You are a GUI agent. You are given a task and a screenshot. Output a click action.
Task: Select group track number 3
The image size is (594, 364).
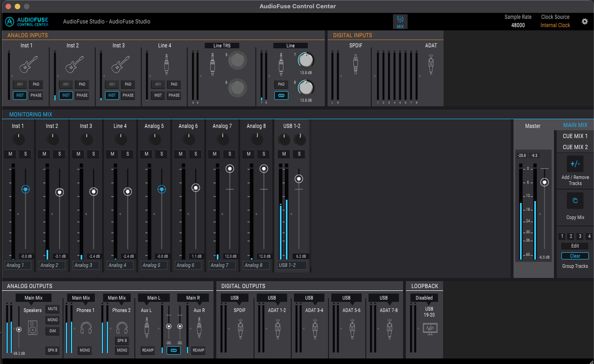click(x=580, y=237)
